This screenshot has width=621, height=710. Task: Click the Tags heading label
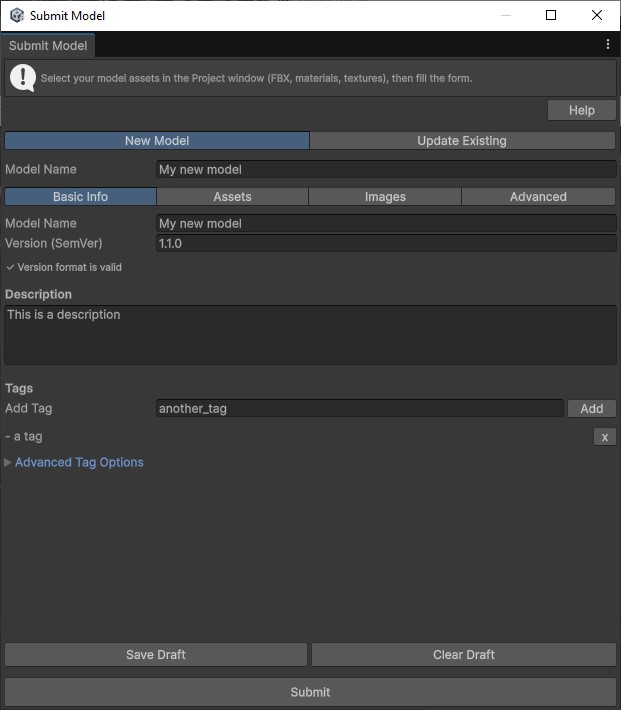(x=19, y=388)
